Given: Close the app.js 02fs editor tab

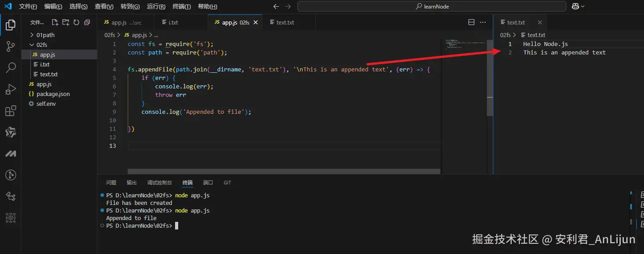Looking at the screenshot, I should (x=256, y=22).
